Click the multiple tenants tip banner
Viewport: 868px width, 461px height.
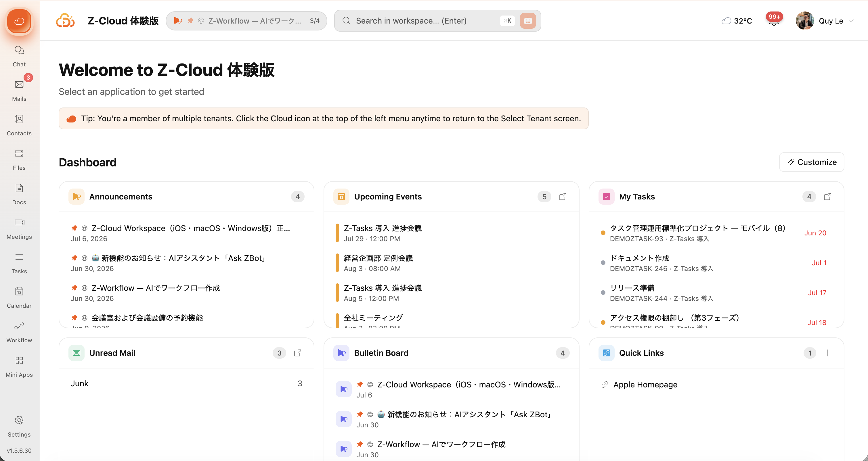[x=324, y=118]
